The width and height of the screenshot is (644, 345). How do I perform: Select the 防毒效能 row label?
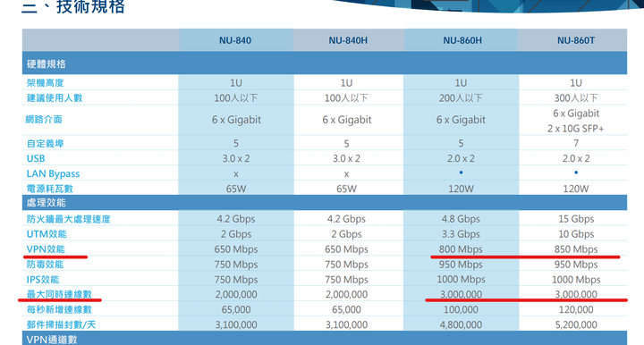click(x=46, y=265)
